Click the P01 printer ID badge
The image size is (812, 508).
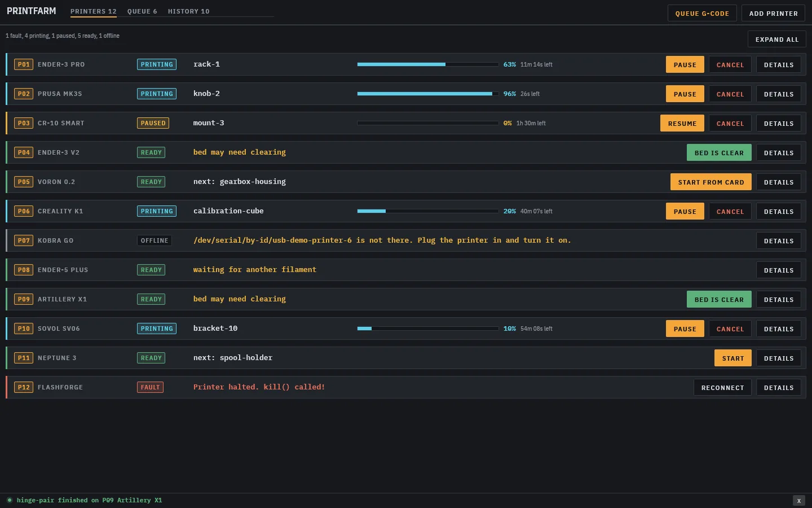pyautogui.click(x=24, y=64)
